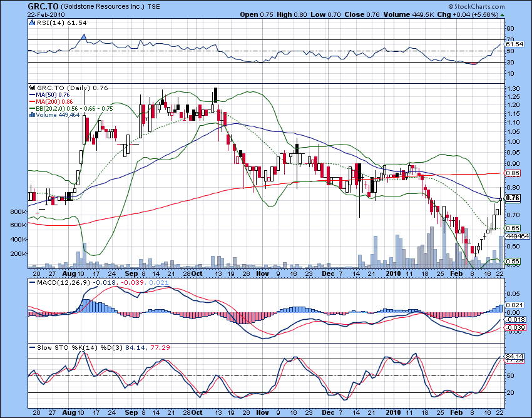Click the red -0.039 value in MACD legend
Screen dimensions: 532x418
pyautogui.click(x=132, y=282)
